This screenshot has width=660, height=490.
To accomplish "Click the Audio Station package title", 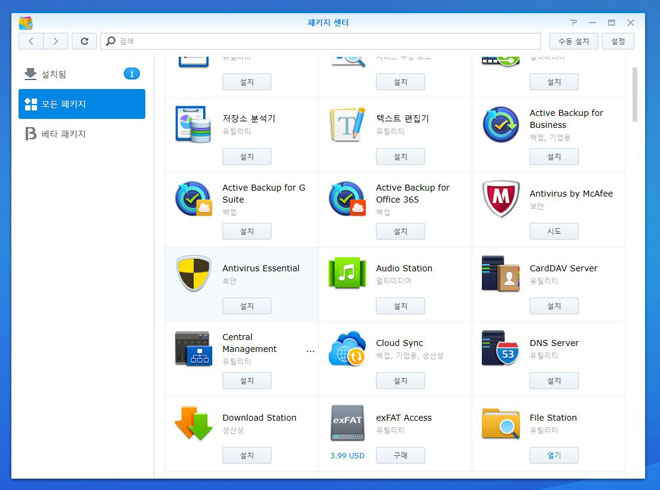I will pos(404,268).
